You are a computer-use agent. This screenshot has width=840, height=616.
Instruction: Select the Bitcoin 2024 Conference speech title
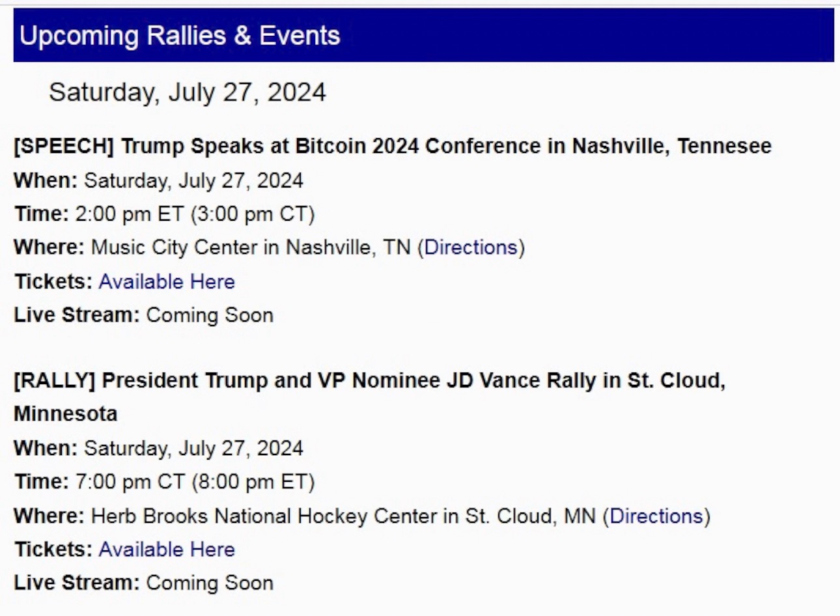393,147
